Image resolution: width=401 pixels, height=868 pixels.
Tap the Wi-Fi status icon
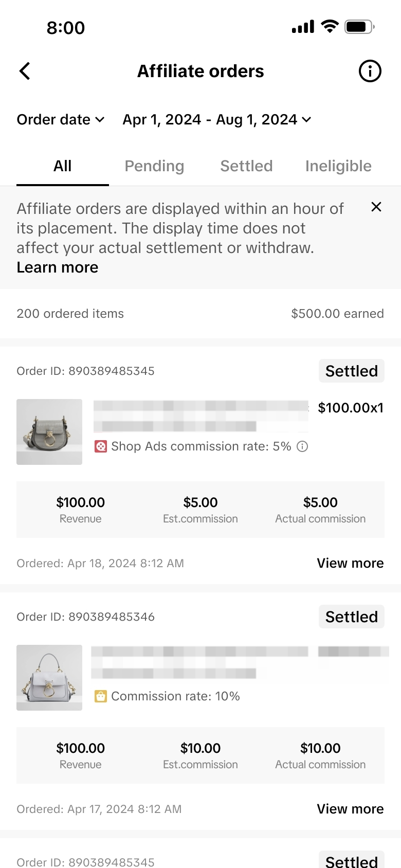[330, 27]
